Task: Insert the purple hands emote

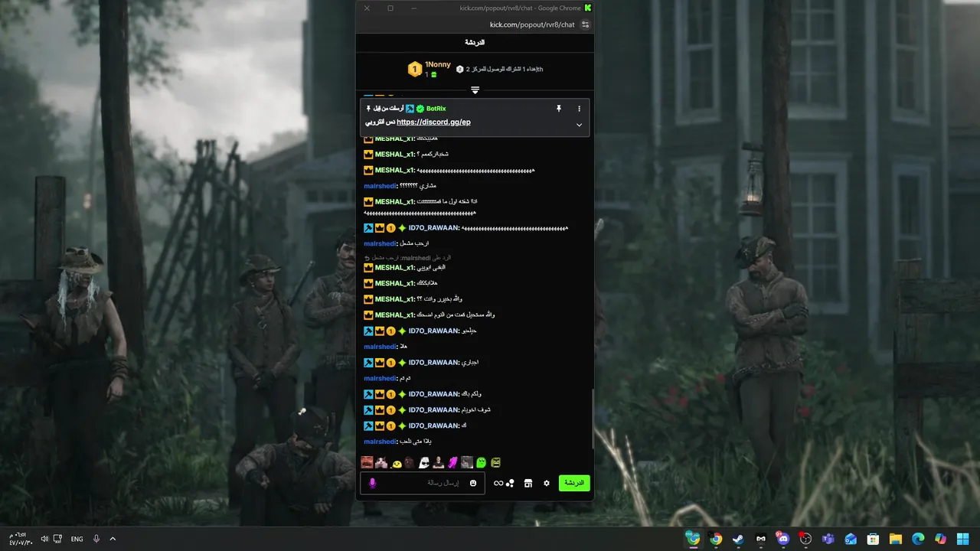Action: tap(452, 462)
